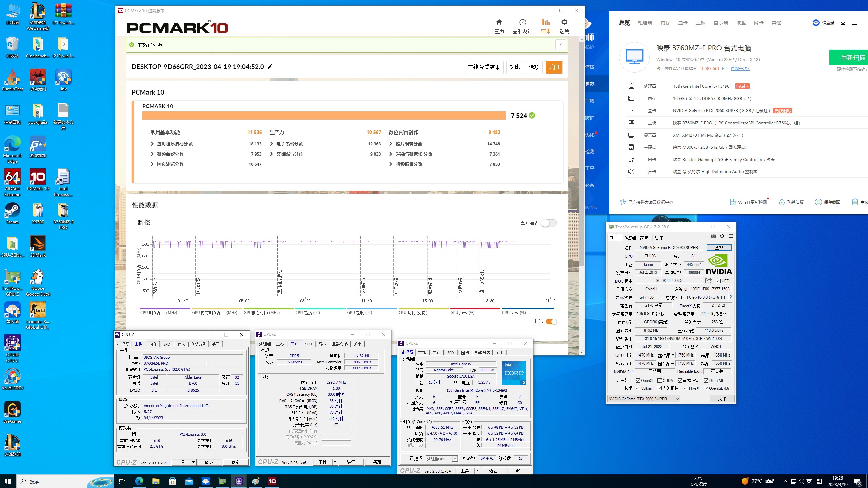
Task: Toggle PhysX checkbox in GPU-Z
Action: point(686,388)
